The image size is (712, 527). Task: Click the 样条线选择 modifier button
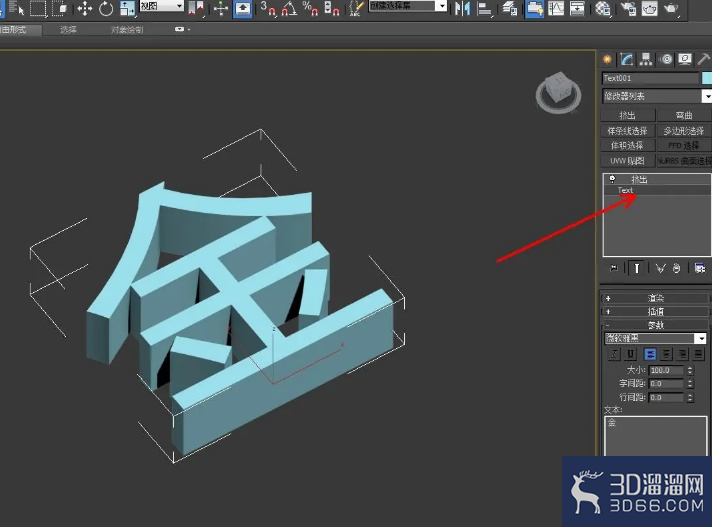(x=628, y=131)
